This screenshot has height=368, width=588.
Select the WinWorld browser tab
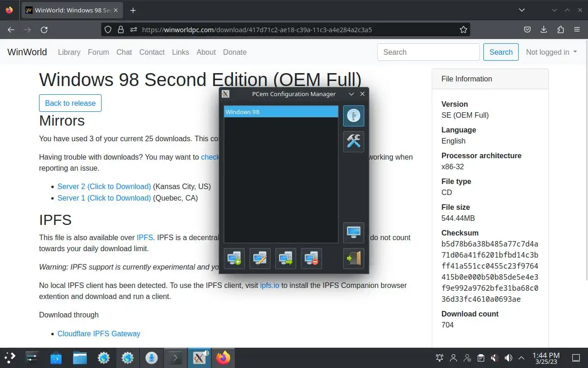pyautogui.click(x=72, y=10)
